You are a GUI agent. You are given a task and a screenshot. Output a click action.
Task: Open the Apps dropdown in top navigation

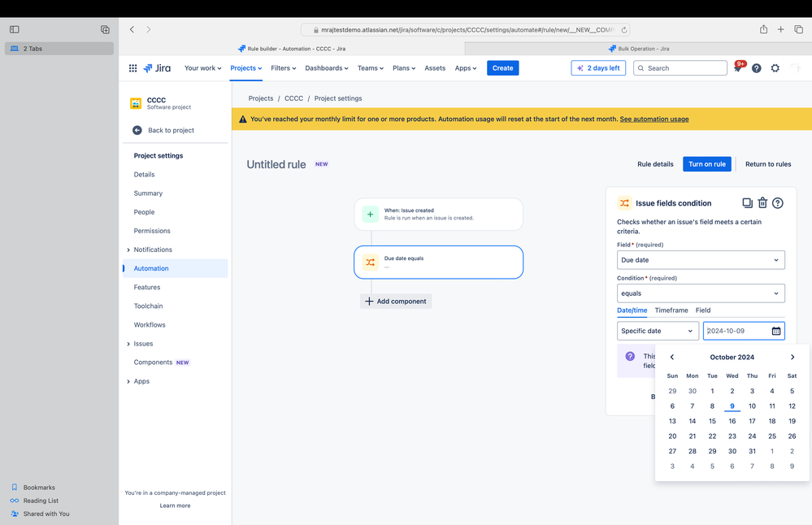click(x=466, y=67)
